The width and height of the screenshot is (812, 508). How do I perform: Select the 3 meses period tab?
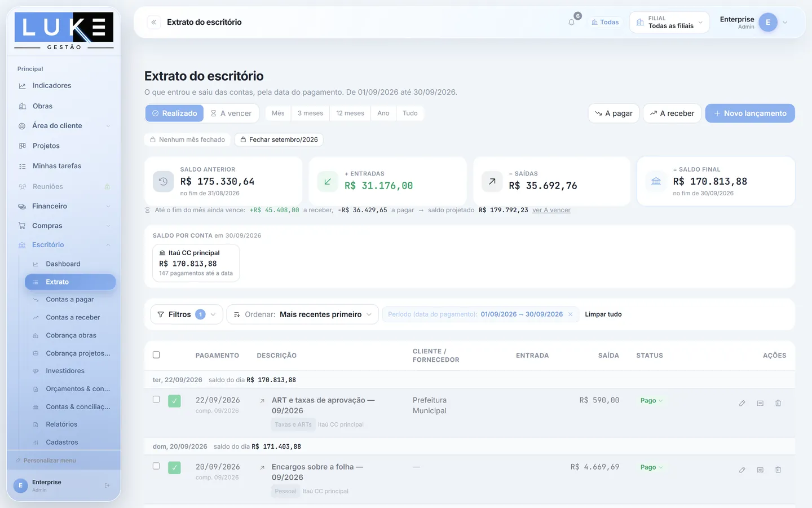click(310, 113)
